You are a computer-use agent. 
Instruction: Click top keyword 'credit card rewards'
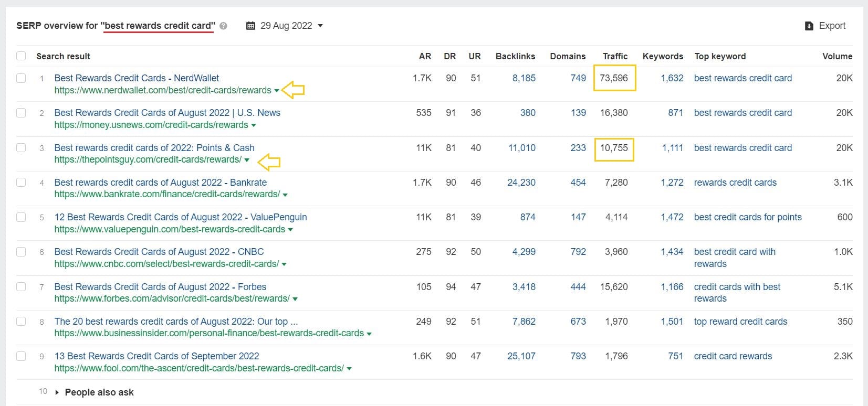click(733, 356)
